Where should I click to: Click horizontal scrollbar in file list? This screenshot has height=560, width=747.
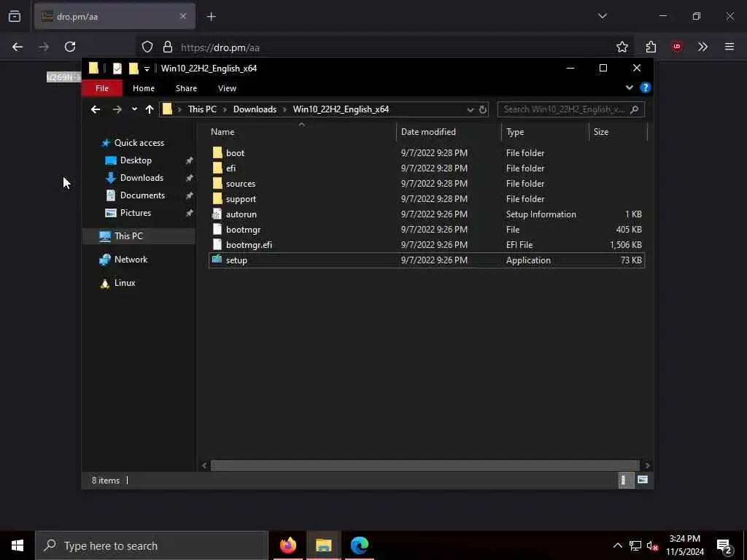click(x=425, y=465)
